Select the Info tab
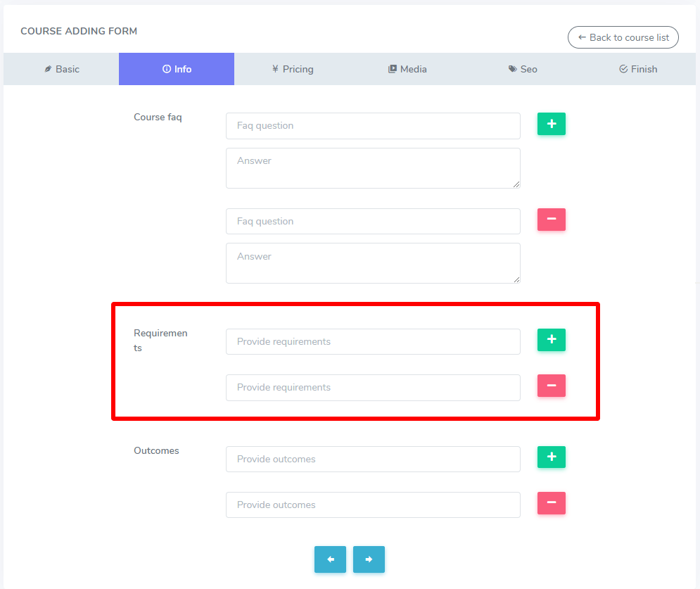Image resolution: width=700 pixels, height=589 pixels. (x=177, y=69)
